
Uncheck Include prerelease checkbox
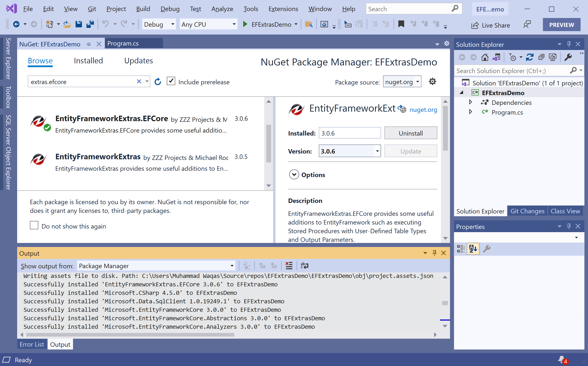(x=171, y=81)
